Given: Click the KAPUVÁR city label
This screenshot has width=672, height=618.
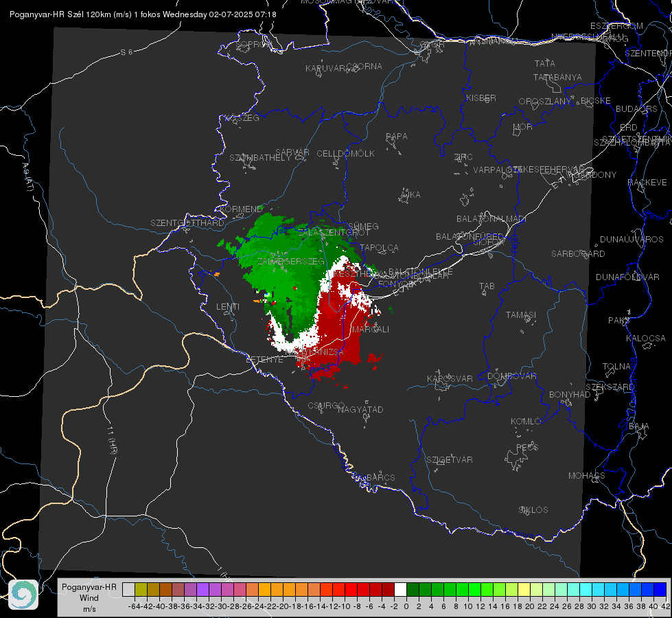Looking at the screenshot, I should click(326, 69).
